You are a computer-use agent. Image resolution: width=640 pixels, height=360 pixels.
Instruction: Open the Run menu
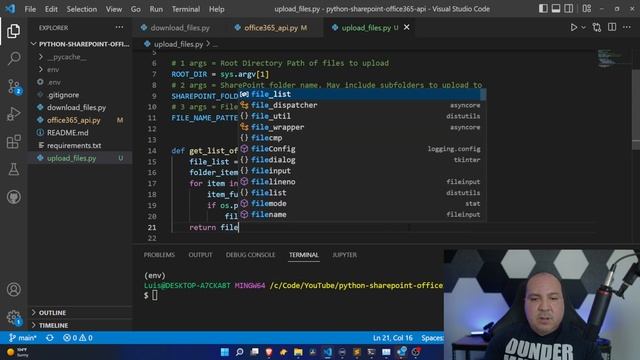click(156, 9)
